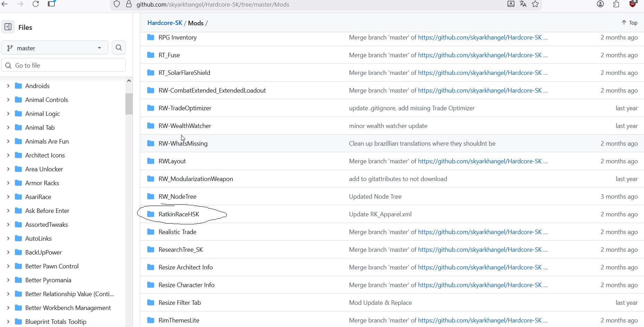Open the Hardcore-SK breadcrumb link

pyautogui.click(x=165, y=23)
